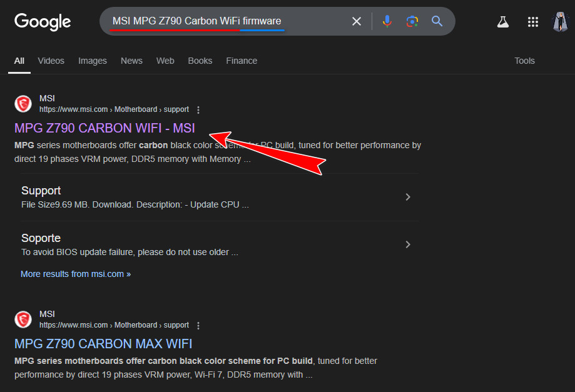Switch to the Videos tab
The image size is (575, 392).
point(51,61)
